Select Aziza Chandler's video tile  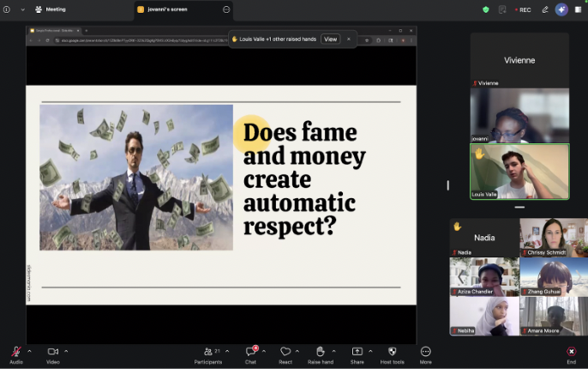point(484,276)
